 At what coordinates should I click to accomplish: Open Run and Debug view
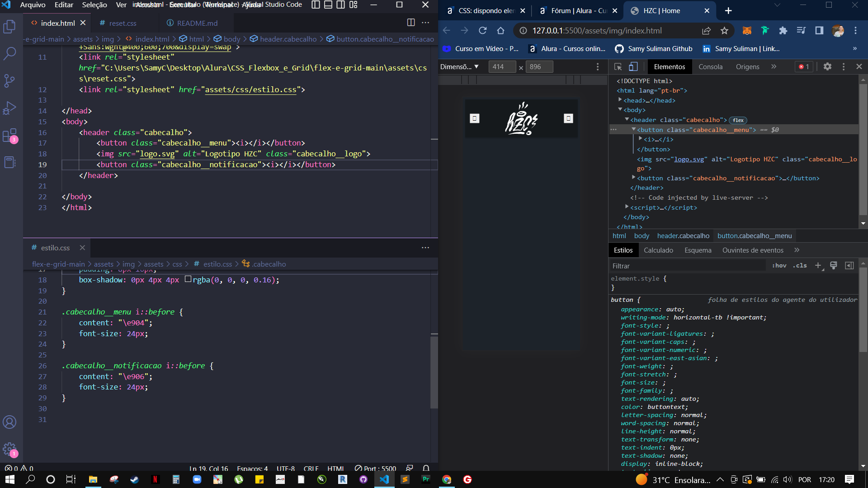(x=10, y=108)
